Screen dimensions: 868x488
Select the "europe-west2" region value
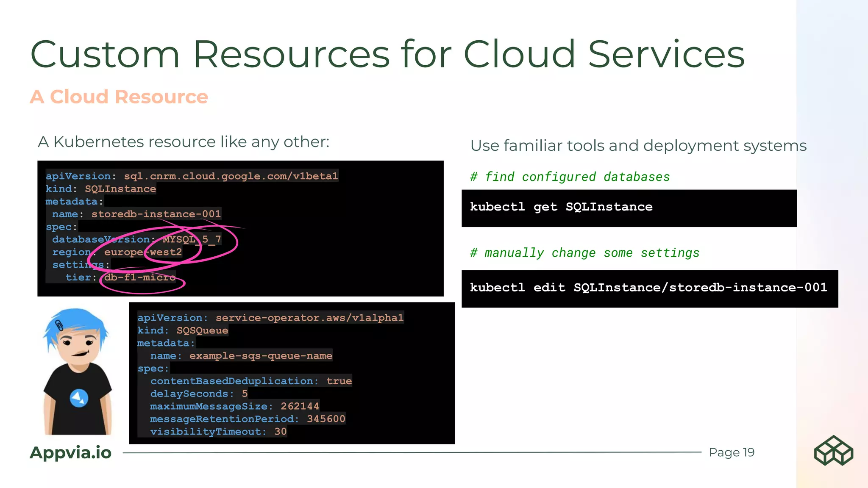(143, 252)
